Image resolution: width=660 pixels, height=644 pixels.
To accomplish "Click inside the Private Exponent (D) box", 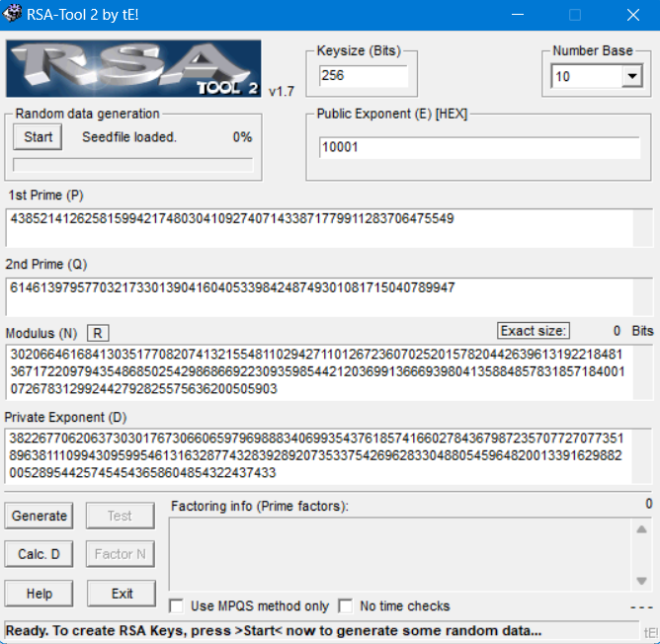I will [x=318, y=456].
